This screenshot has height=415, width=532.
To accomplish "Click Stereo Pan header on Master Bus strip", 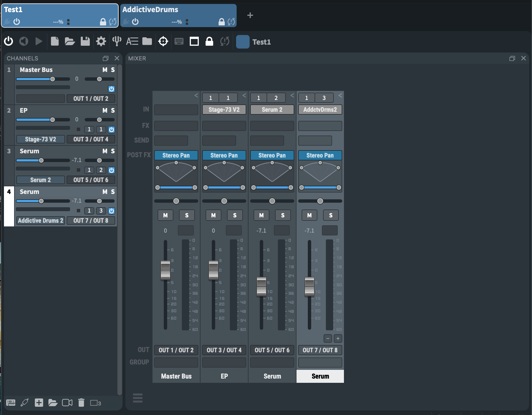I will (x=176, y=155).
